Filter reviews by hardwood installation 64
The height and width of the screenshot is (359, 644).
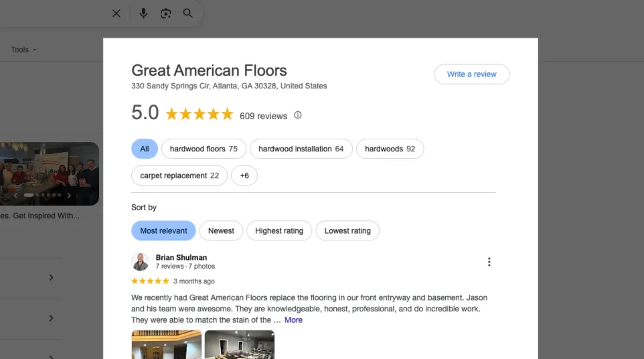(301, 149)
